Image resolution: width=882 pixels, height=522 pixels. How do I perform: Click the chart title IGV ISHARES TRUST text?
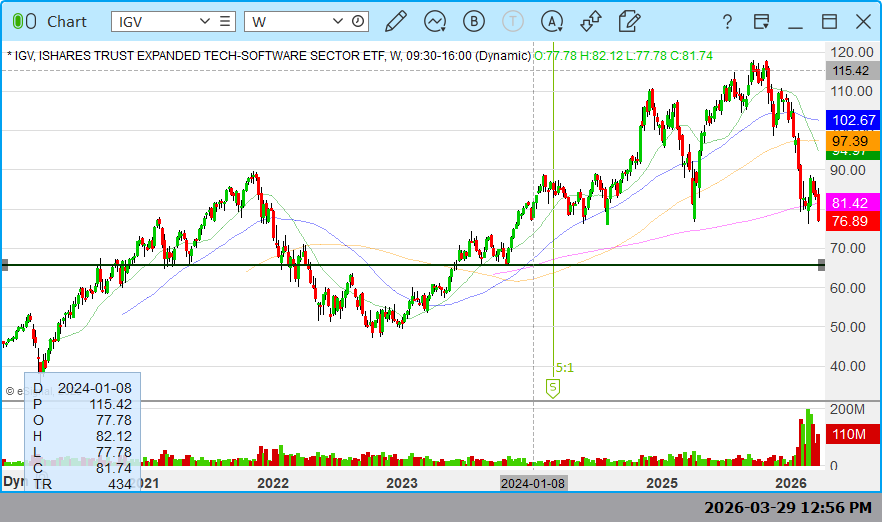point(269,56)
